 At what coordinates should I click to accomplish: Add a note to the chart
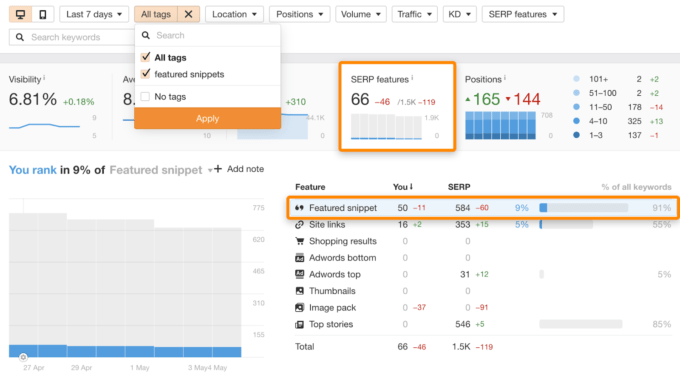(x=239, y=169)
